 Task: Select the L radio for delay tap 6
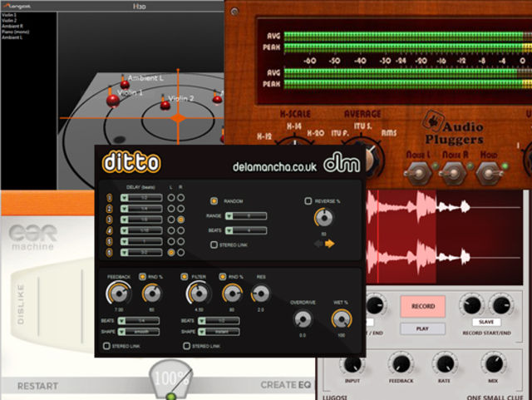pos(171,253)
